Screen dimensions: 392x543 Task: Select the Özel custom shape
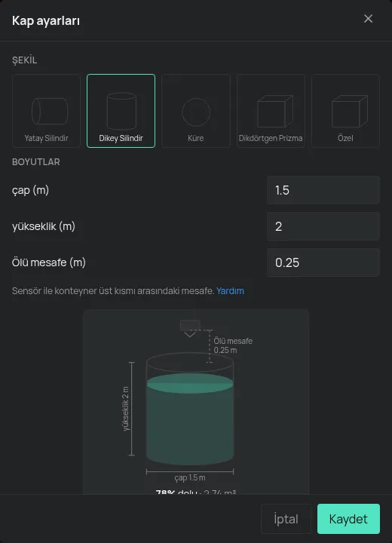point(345,111)
